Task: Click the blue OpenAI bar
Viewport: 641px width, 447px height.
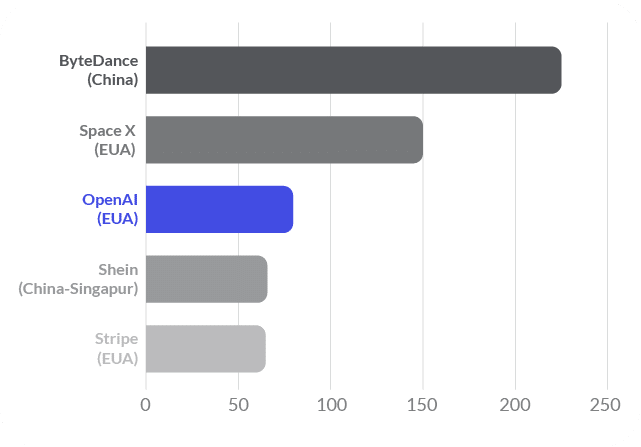Action: [219, 209]
